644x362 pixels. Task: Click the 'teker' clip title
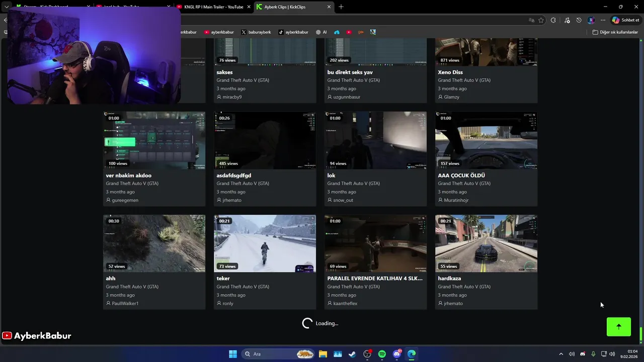223,279
